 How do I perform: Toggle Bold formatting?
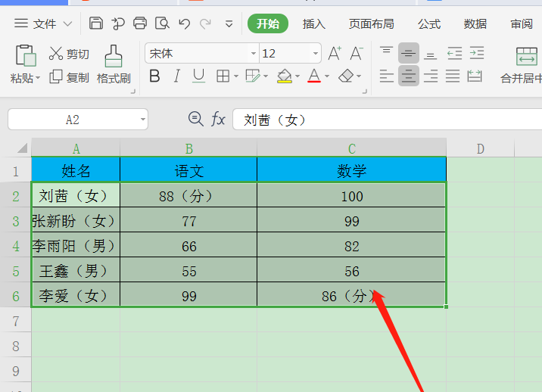tap(154, 76)
